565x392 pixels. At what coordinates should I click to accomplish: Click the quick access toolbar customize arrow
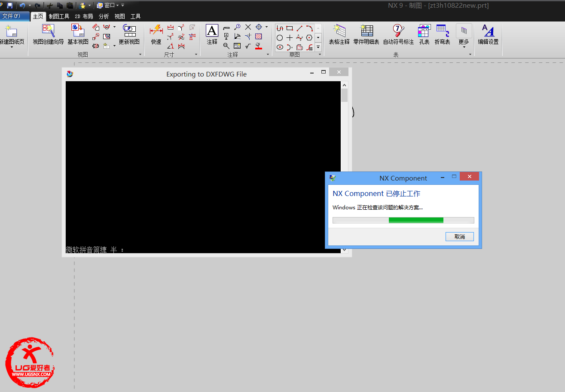[x=122, y=6]
